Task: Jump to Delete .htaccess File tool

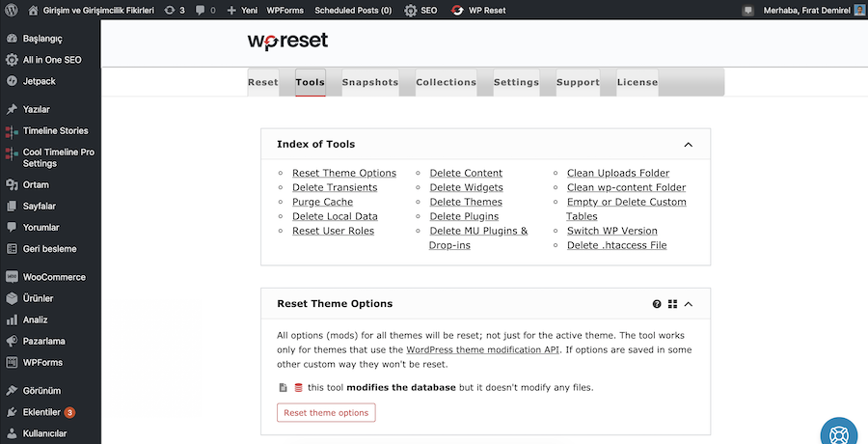Action: [x=616, y=245]
